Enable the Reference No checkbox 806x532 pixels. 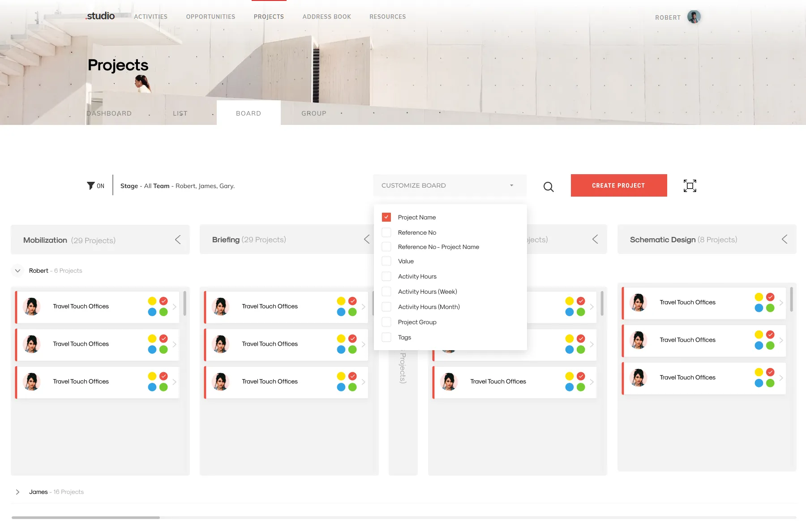point(386,232)
